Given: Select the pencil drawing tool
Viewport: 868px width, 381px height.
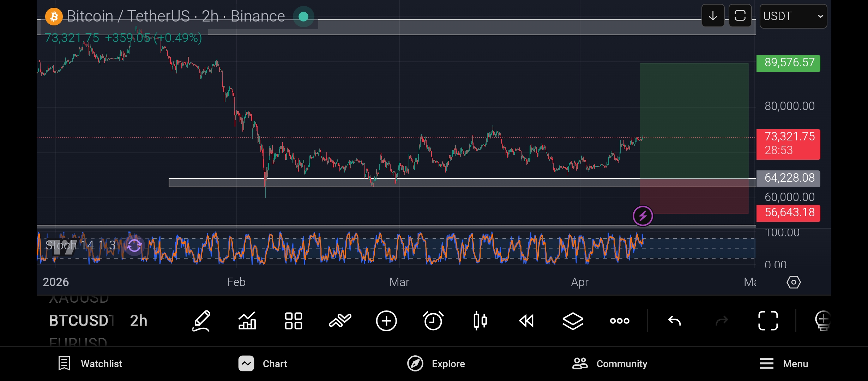Looking at the screenshot, I should click(201, 321).
